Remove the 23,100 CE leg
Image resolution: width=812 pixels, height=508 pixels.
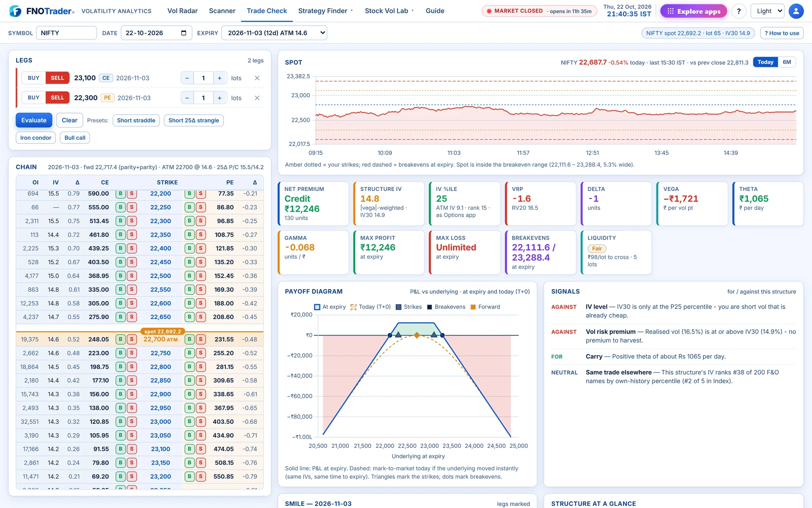point(257,78)
